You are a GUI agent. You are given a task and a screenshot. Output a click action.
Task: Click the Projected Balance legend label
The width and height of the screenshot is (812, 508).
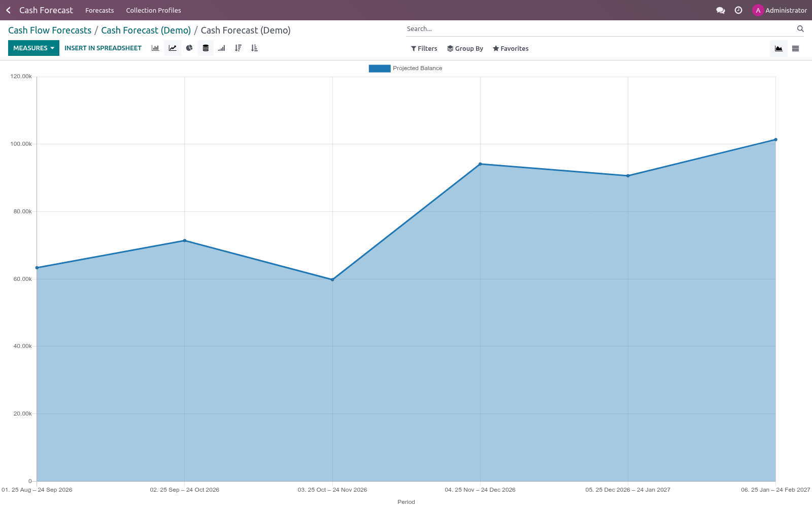click(x=418, y=68)
